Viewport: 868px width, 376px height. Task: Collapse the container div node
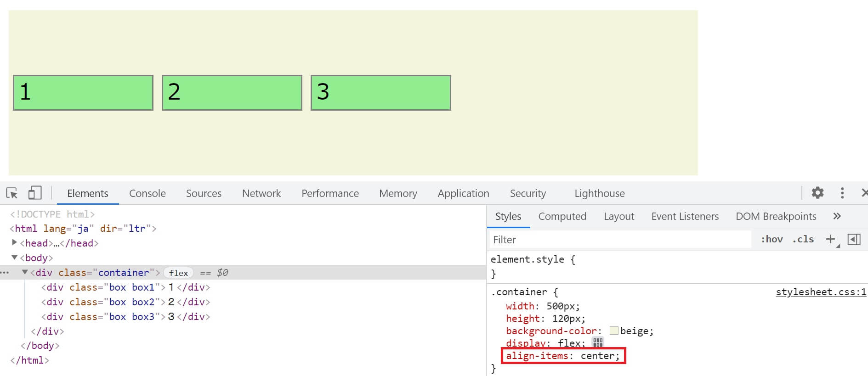pos(25,272)
